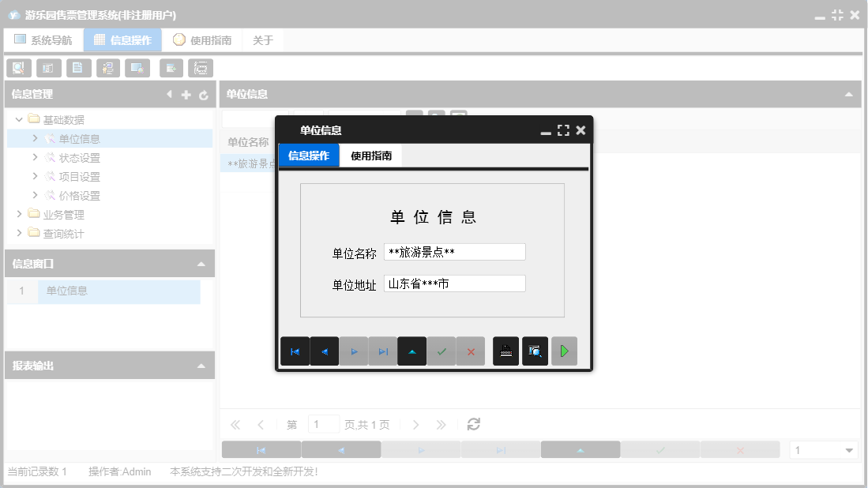Image resolution: width=868 pixels, height=488 pixels.
Task: Collapse the 基础数据 folder
Action: tap(19, 118)
